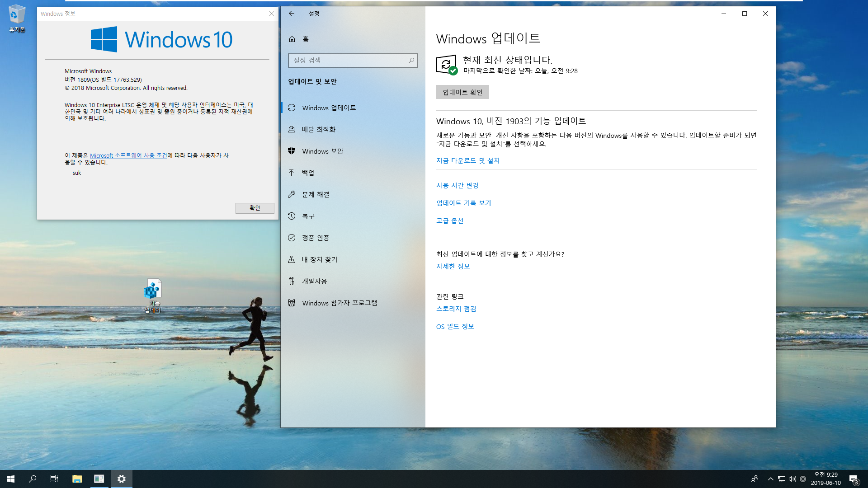The height and width of the screenshot is (488, 868).
Task: Open the Windows Start button
Action: point(11,479)
